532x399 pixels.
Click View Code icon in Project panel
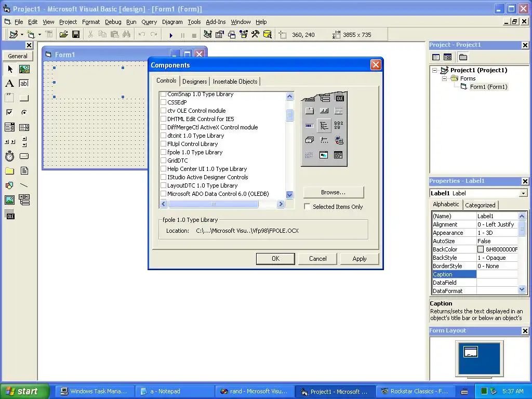pyautogui.click(x=436, y=57)
